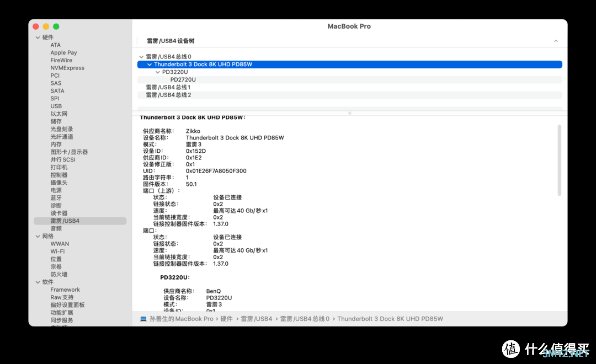Click the PD3220U details heading
The height and width of the screenshot is (364, 596).
click(175, 277)
